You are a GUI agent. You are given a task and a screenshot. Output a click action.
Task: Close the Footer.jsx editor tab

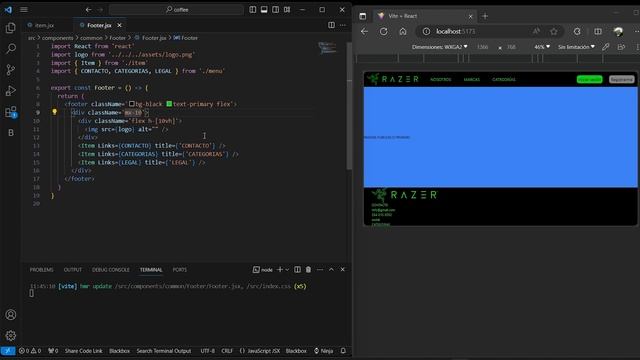[x=120, y=25]
